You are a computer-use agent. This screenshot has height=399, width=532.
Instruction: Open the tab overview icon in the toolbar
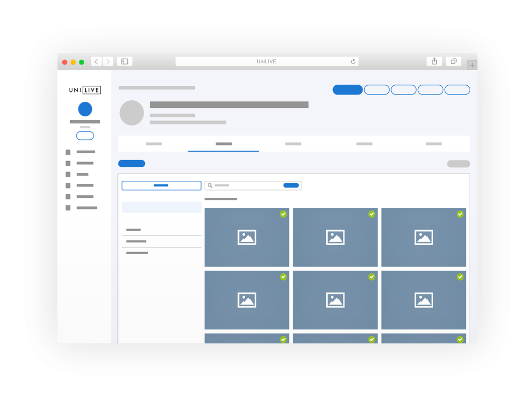click(453, 61)
